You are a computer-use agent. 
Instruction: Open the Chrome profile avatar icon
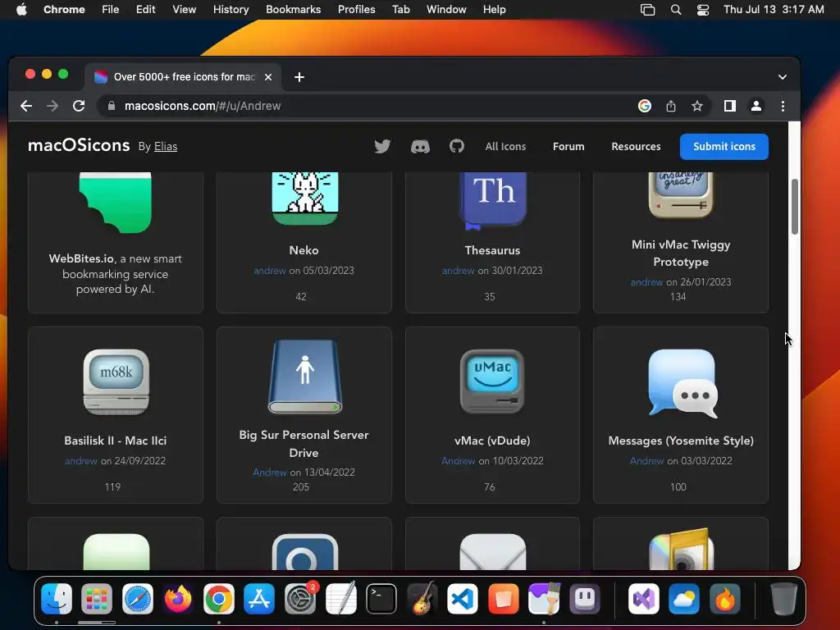pos(756,106)
